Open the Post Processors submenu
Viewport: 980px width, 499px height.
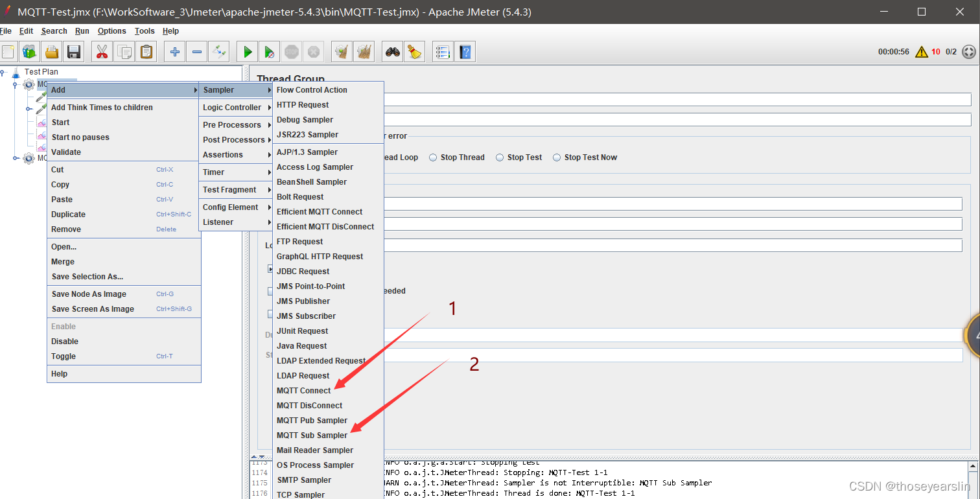click(236, 140)
